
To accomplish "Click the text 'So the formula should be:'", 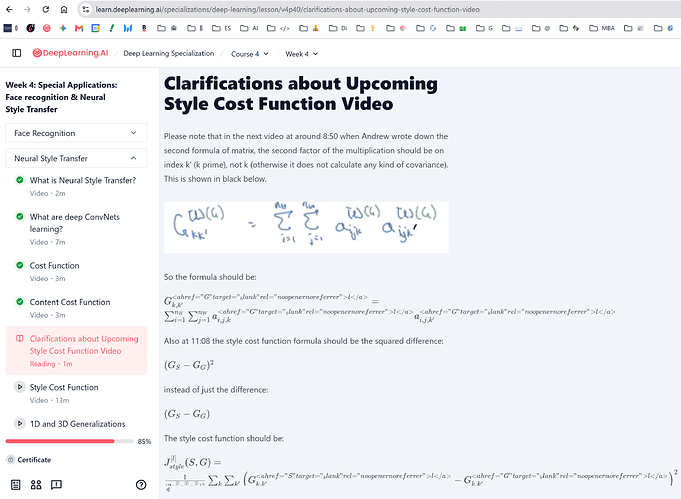I will [x=210, y=277].
